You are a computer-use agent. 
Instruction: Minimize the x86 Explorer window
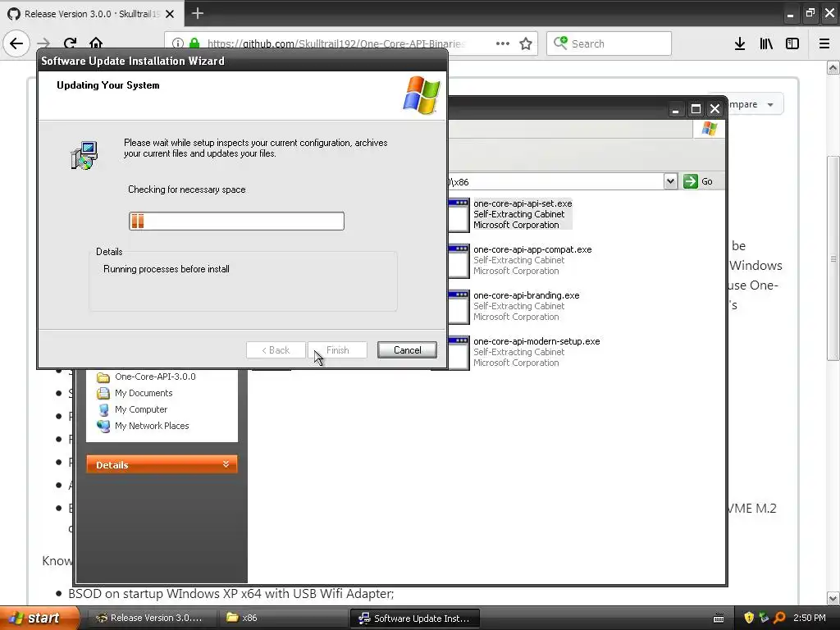(x=676, y=109)
